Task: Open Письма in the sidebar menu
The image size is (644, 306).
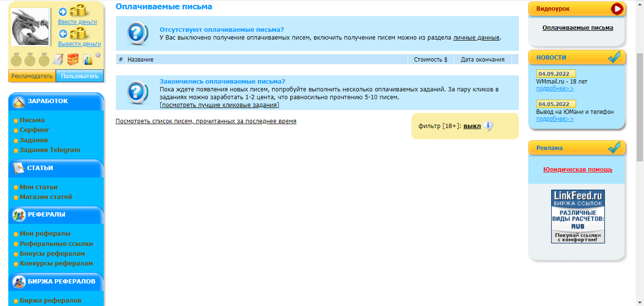Action: tap(32, 120)
